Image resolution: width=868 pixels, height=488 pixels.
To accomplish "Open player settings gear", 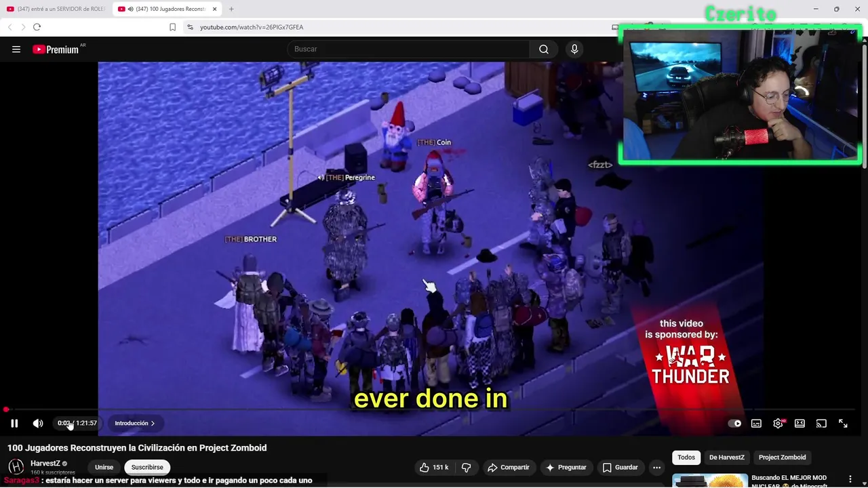I will click(778, 423).
